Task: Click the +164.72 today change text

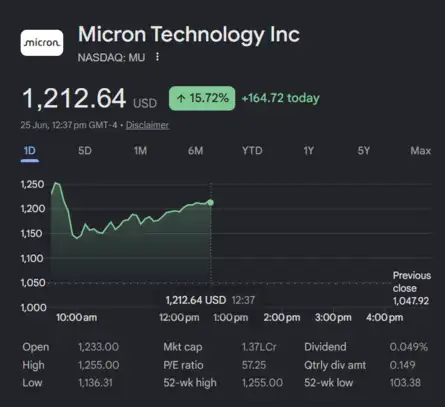Action: click(x=280, y=98)
